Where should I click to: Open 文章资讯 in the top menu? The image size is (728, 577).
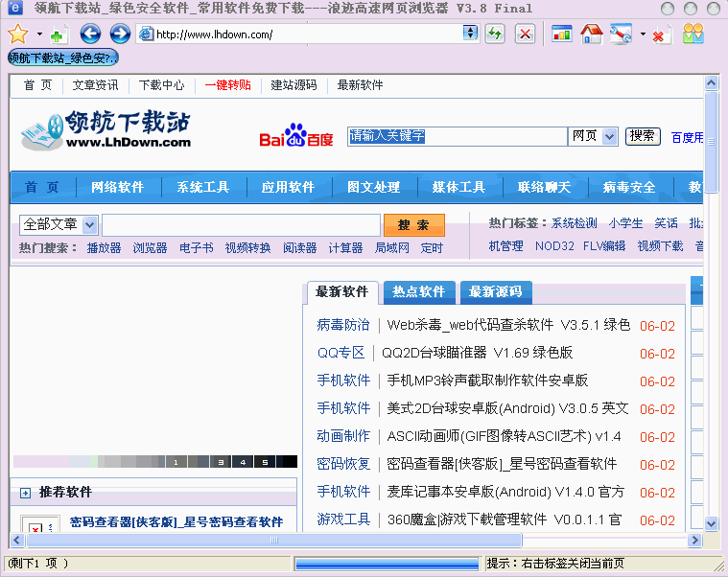point(95,85)
